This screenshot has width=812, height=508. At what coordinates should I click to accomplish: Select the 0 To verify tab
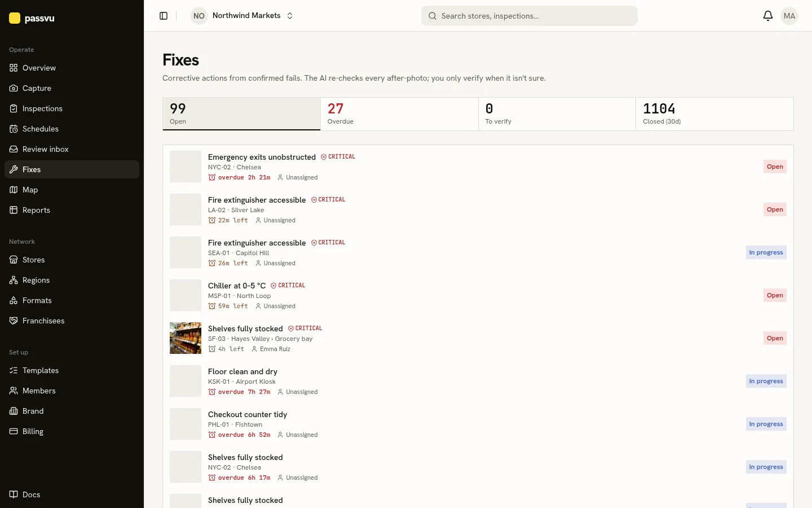click(x=557, y=113)
